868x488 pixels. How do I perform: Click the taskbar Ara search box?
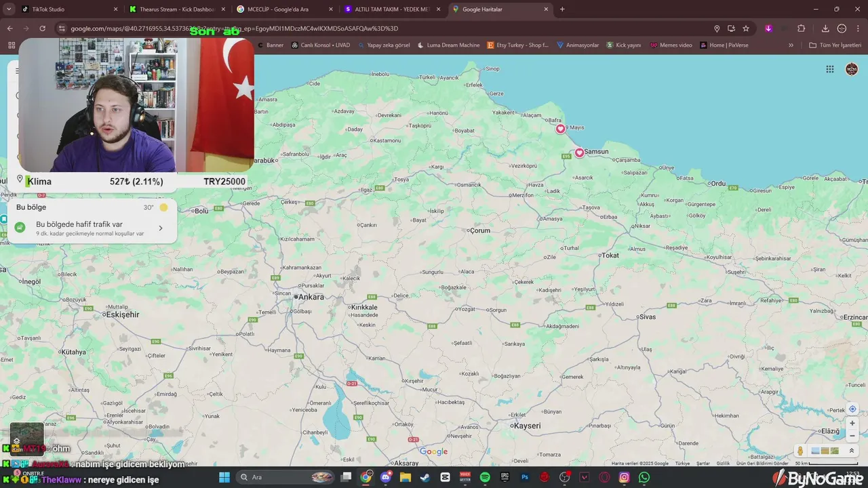tap(285, 477)
